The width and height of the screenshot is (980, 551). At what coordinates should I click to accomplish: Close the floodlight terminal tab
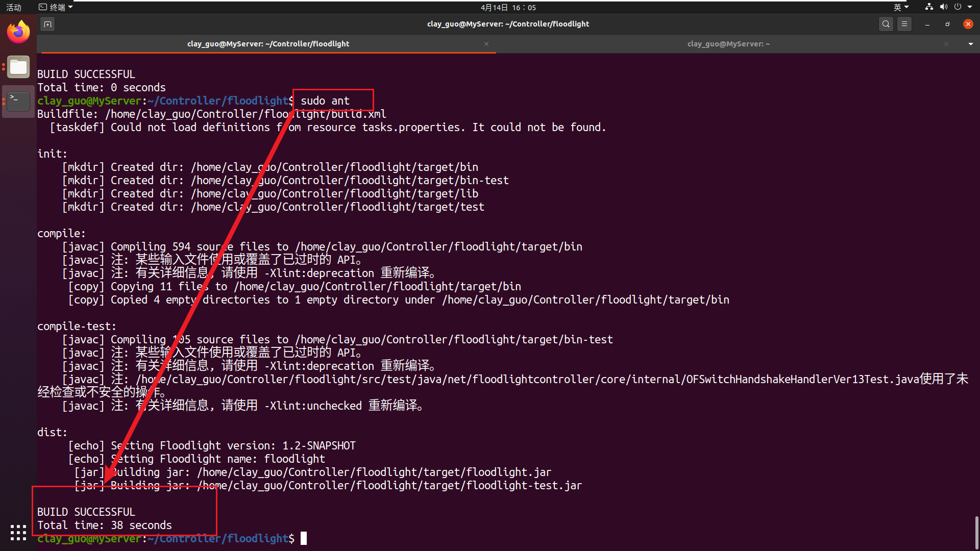486,44
